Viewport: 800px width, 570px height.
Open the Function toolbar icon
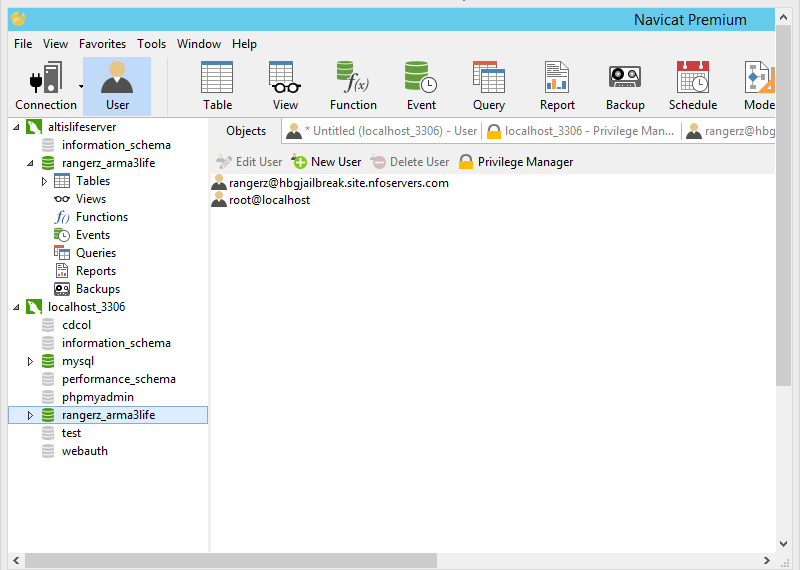pyautogui.click(x=353, y=86)
